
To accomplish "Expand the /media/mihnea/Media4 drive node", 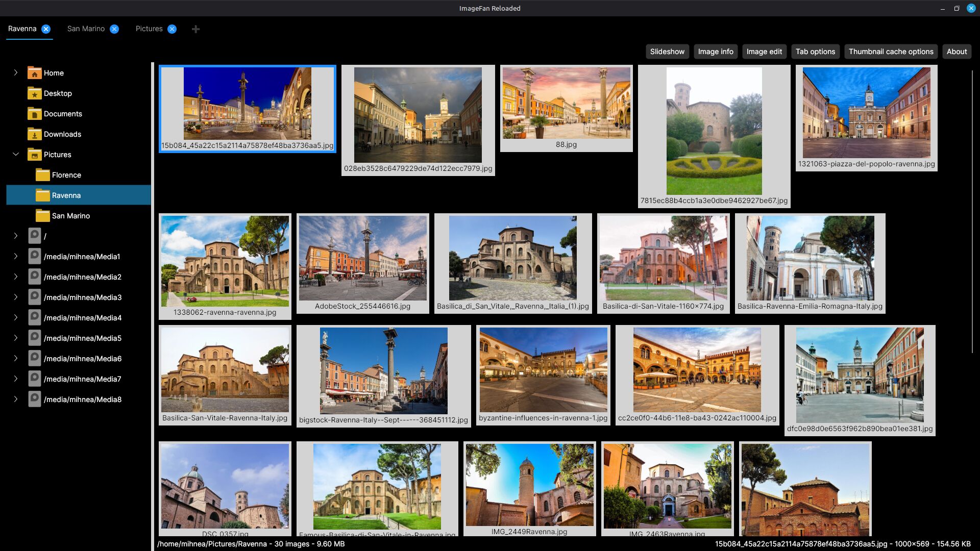I will coord(16,317).
